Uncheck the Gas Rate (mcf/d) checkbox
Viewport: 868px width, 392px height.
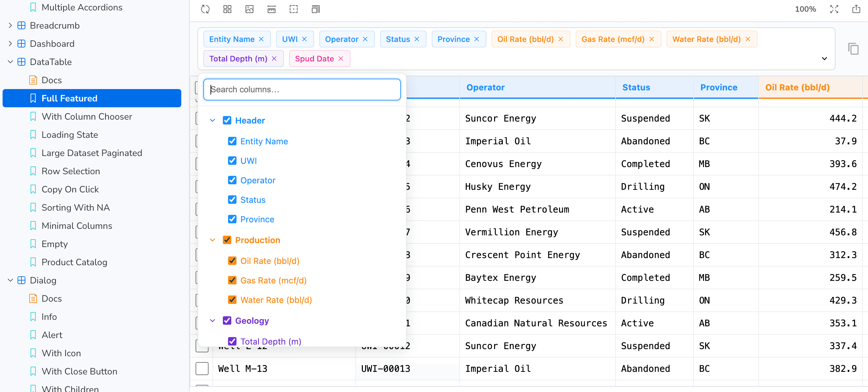(232, 281)
